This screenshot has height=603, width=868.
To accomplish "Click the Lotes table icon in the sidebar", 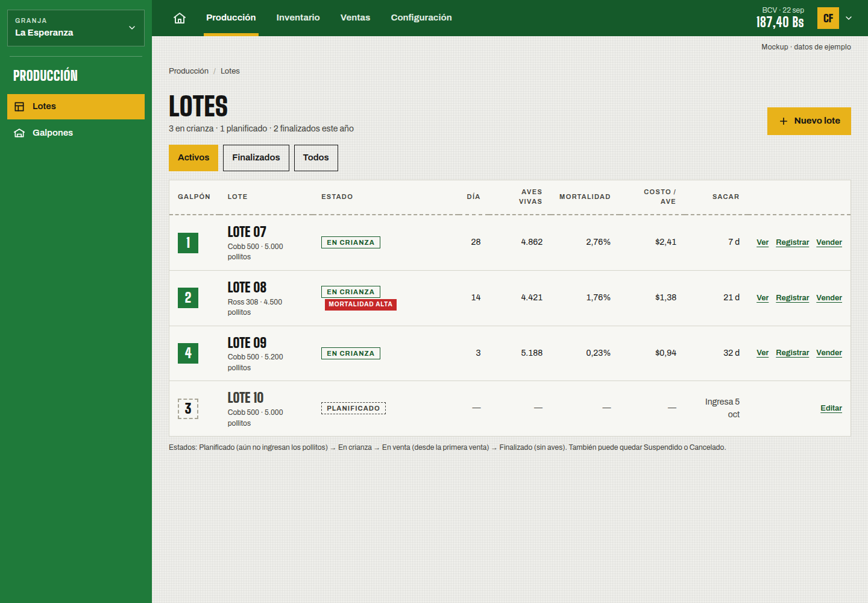I will [19, 107].
